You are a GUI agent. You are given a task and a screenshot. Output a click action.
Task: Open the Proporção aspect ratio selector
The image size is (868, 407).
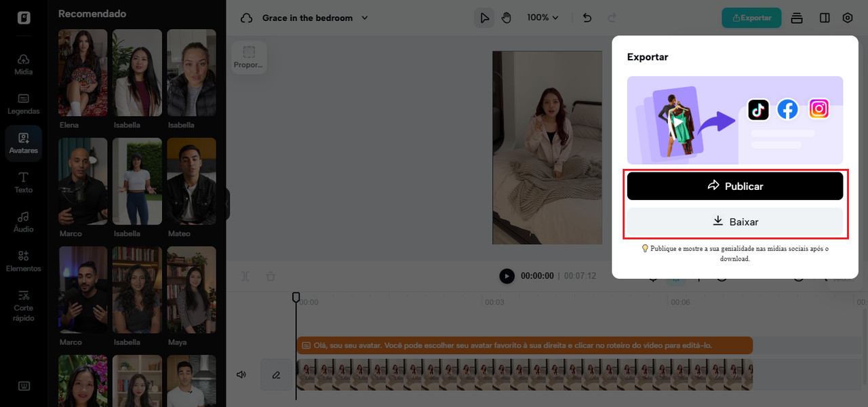click(x=249, y=57)
